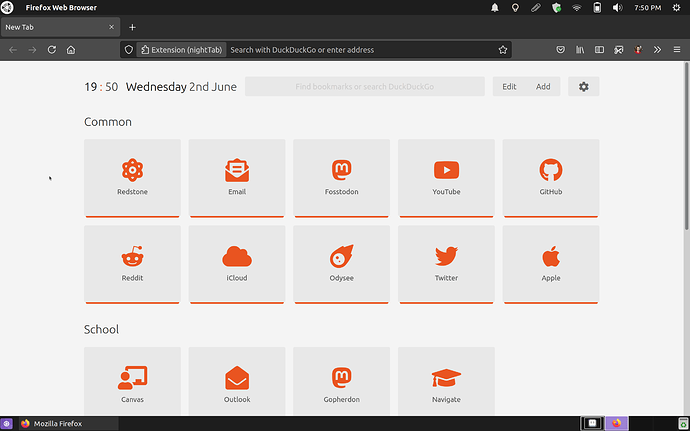Click the Mozilla Firefox taskbar entry
Screen dimensions: 690x431
[x=69, y=424]
